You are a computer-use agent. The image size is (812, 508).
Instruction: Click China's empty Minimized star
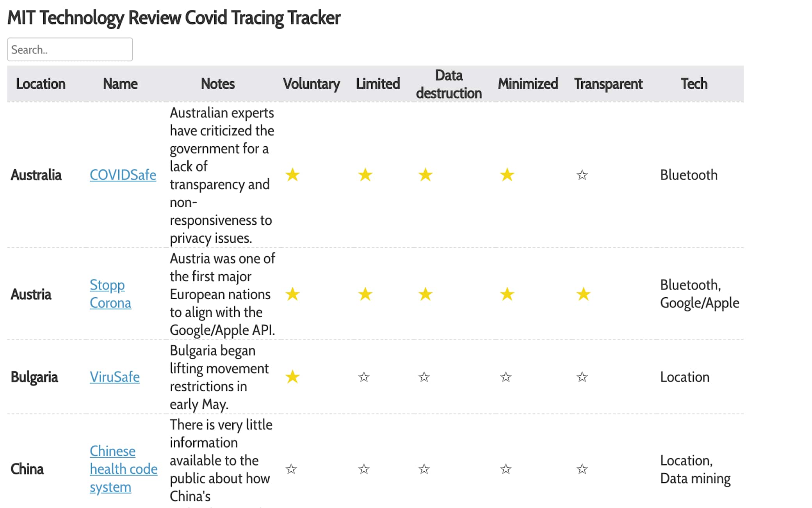click(506, 469)
